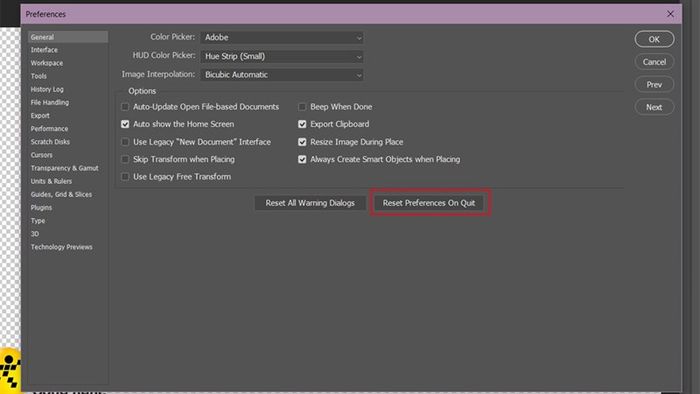Open the Image Interpolation dropdown

282,75
